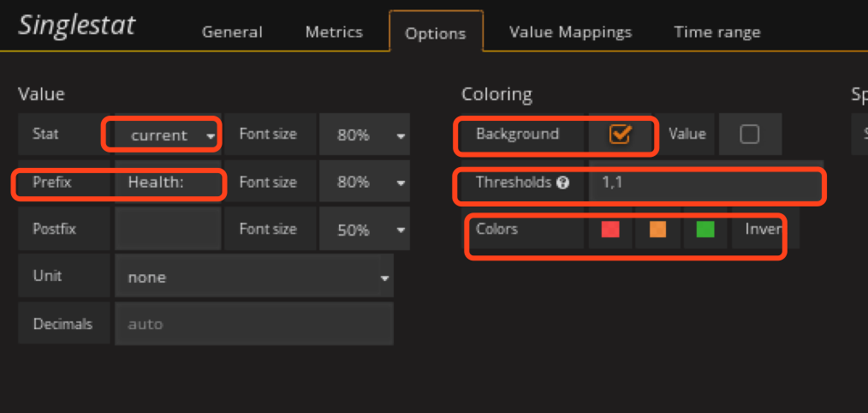
Task: Click the Invert colors button
Action: (764, 230)
